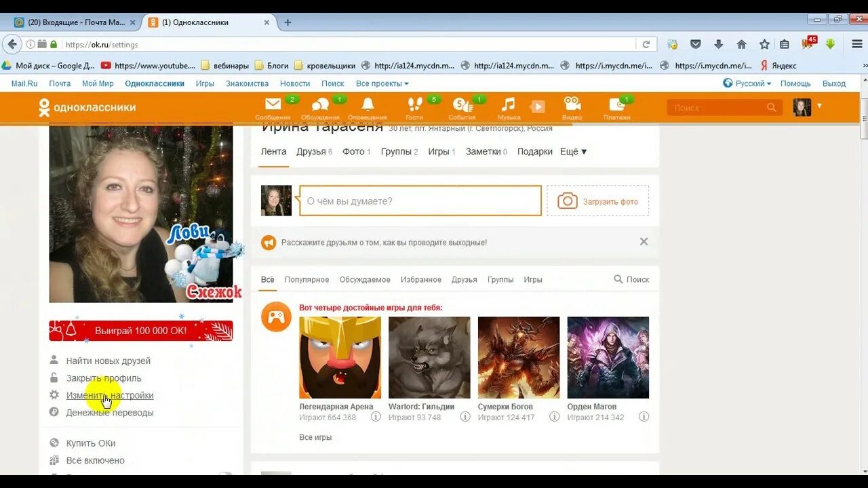Expand the Ещё profile menu
Image resolution: width=868 pixels, height=488 pixels.
point(573,152)
